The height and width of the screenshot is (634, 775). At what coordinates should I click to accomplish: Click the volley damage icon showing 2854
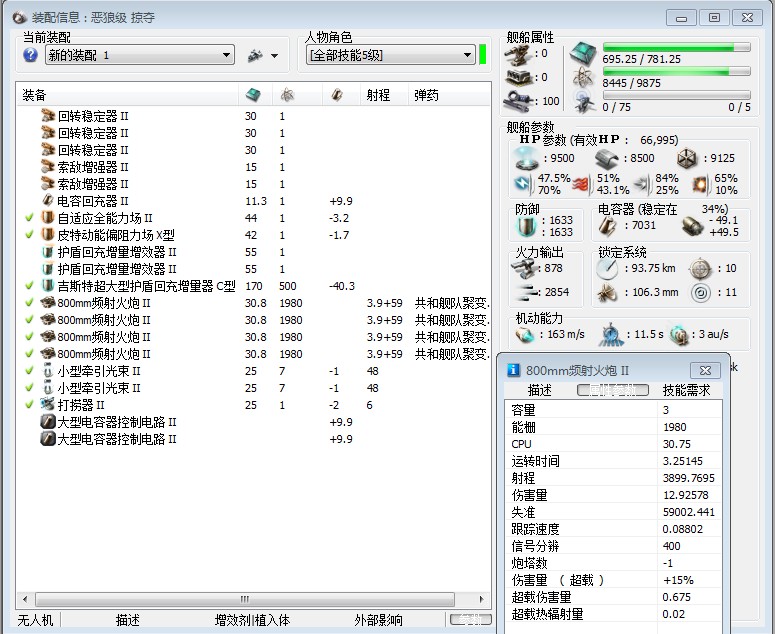(x=526, y=292)
